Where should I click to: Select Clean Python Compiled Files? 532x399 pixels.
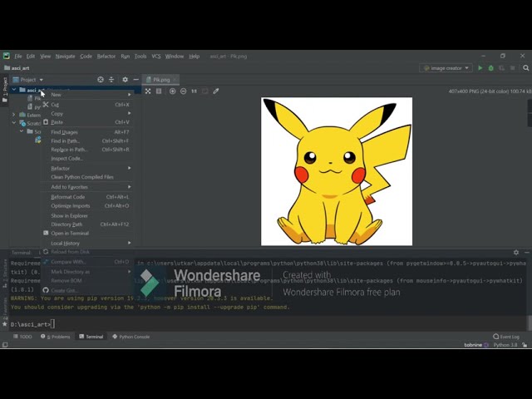tap(86, 177)
